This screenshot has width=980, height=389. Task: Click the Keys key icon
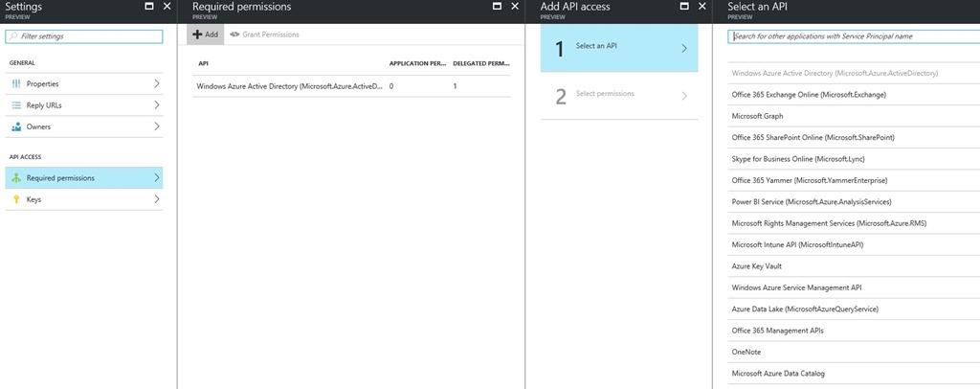[16, 199]
